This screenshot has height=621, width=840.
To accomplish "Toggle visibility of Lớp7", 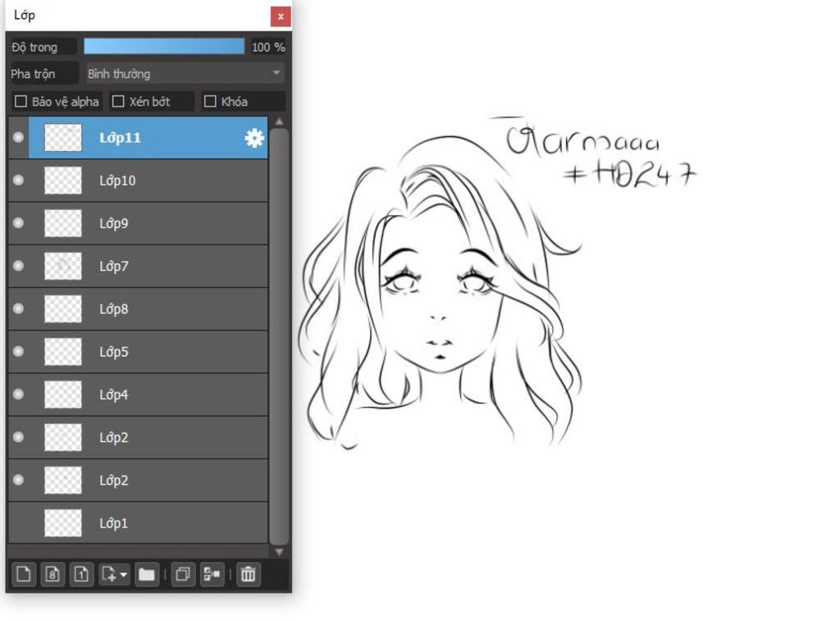I will [x=18, y=266].
